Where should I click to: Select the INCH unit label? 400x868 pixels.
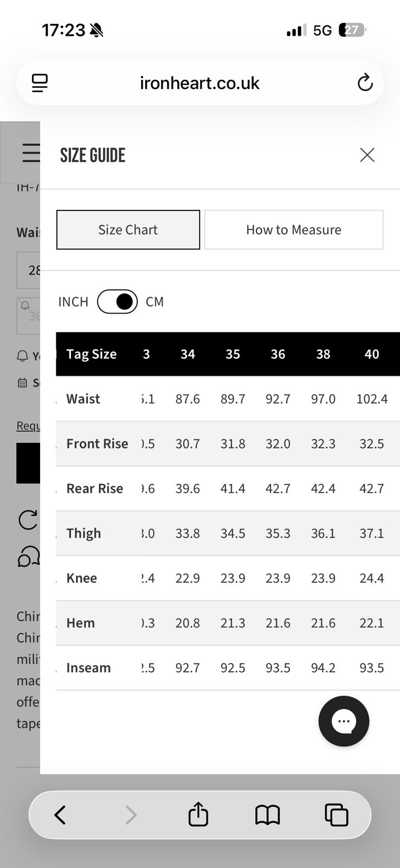(x=73, y=302)
